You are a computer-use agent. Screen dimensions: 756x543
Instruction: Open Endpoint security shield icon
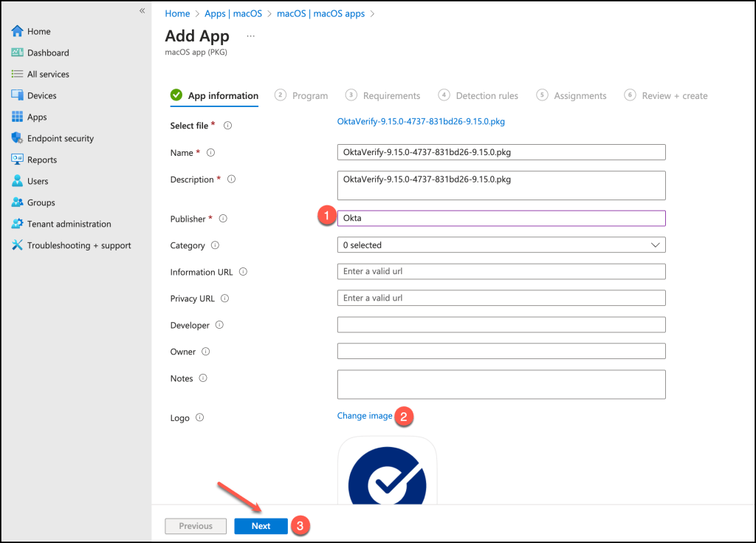coord(18,139)
